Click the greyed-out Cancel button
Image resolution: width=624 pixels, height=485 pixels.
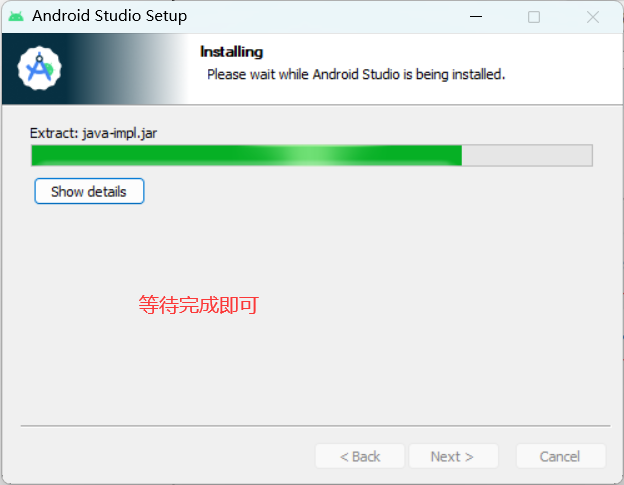coord(561,456)
